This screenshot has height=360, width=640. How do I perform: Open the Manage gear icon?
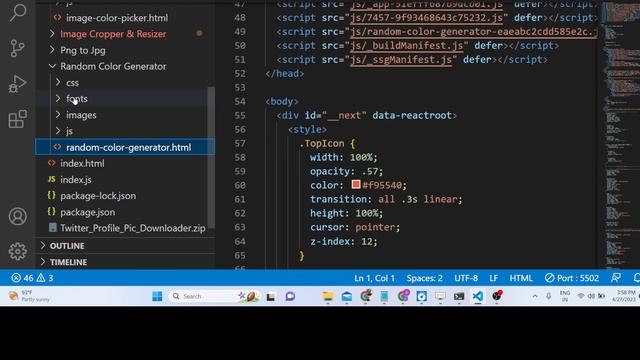18,251
